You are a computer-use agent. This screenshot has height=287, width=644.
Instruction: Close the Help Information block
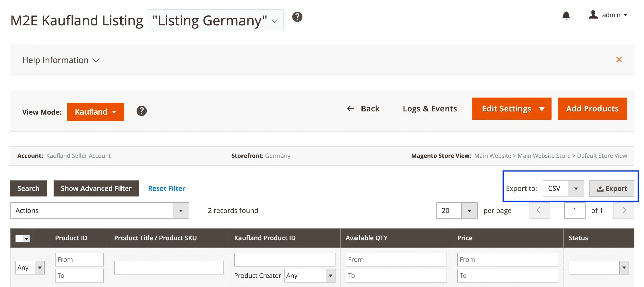619,60
